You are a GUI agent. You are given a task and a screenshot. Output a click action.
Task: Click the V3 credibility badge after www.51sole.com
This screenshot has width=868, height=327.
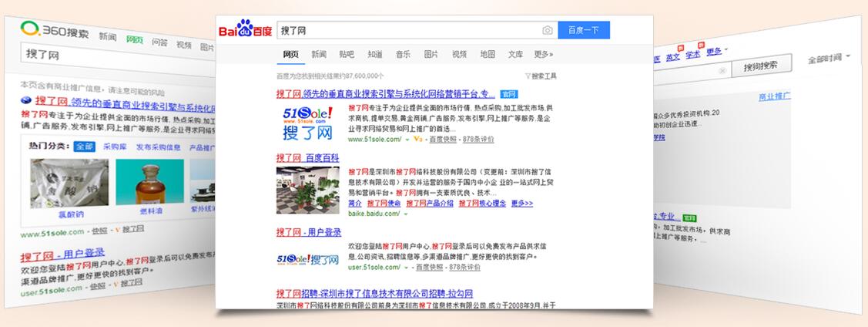(x=418, y=140)
